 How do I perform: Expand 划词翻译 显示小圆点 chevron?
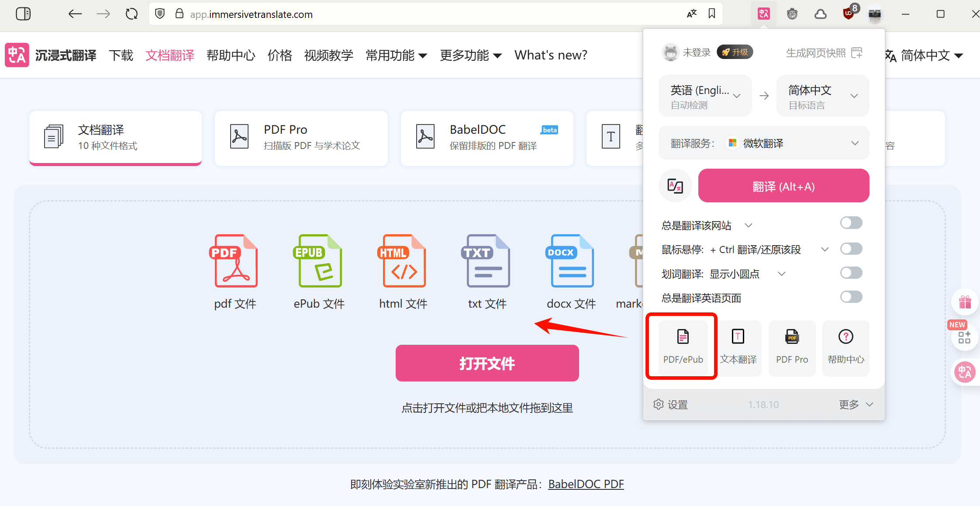click(782, 274)
